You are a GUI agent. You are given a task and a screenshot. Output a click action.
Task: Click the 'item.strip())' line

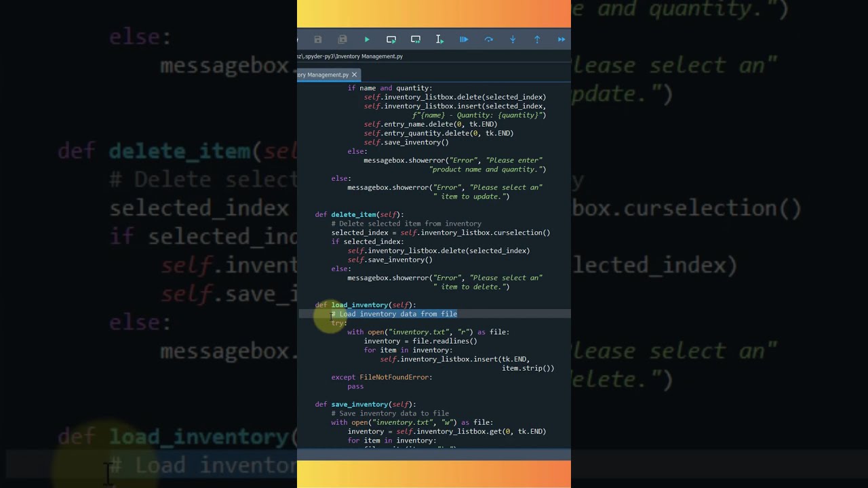(528, 368)
